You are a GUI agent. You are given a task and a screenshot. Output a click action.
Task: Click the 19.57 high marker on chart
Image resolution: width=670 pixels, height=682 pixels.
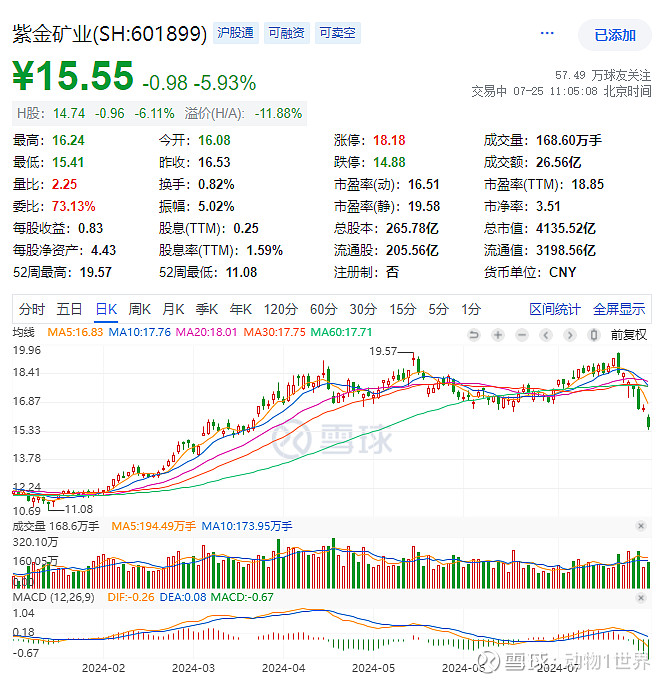(383, 351)
